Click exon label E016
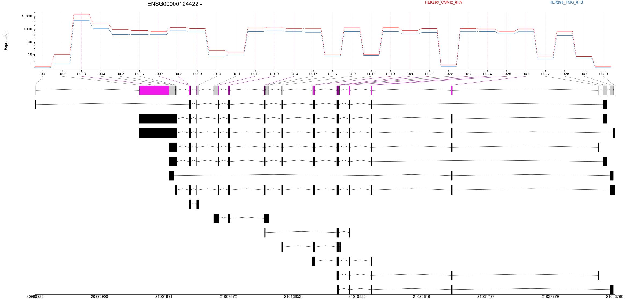The width and height of the screenshot is (644, 301). (332, 74)
